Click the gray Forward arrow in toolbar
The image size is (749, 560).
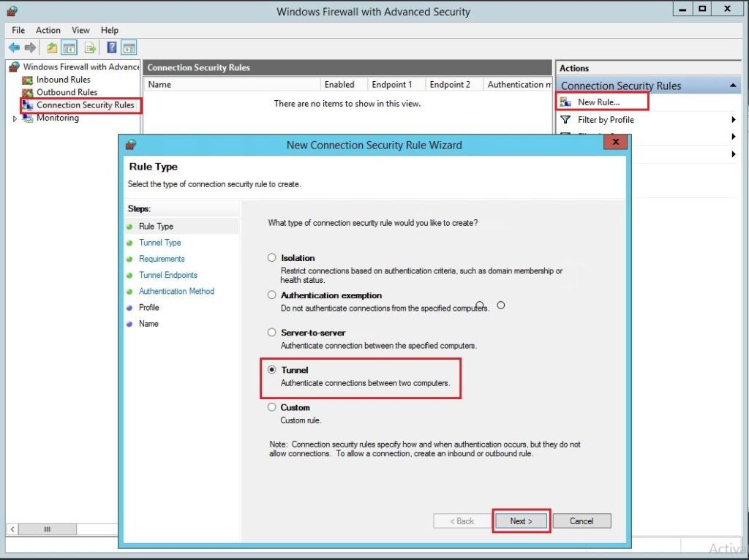point(30,48)
